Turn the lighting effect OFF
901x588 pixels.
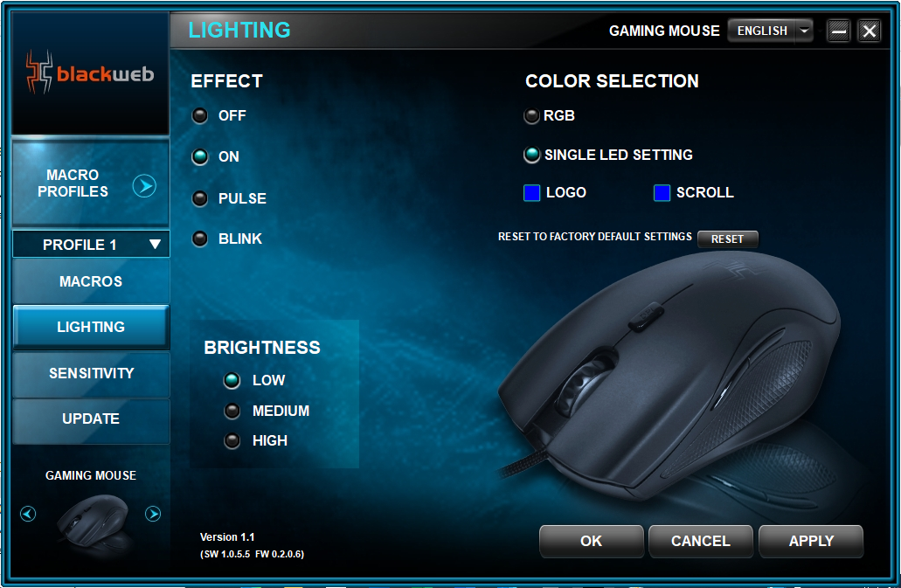coord(200,115)
